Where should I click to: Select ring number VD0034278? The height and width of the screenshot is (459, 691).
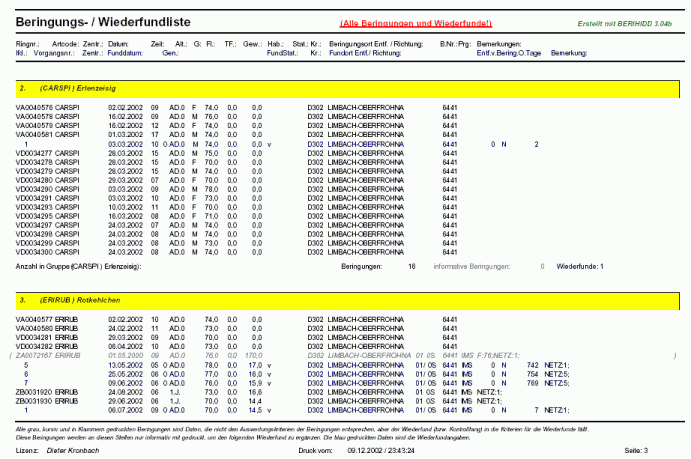(34, 162)
